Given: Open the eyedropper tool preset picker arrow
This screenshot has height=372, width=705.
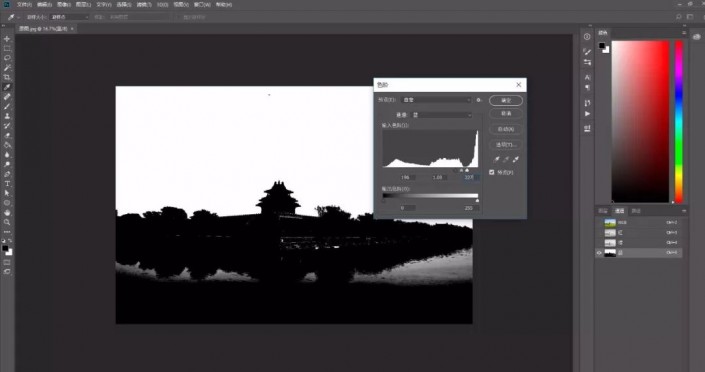Looking at the screenshot, I should [19, 17].
